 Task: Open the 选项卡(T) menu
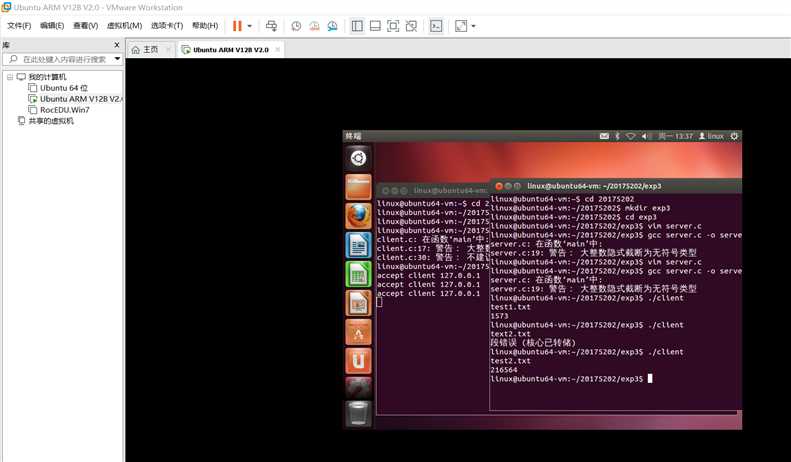point(167,26)
